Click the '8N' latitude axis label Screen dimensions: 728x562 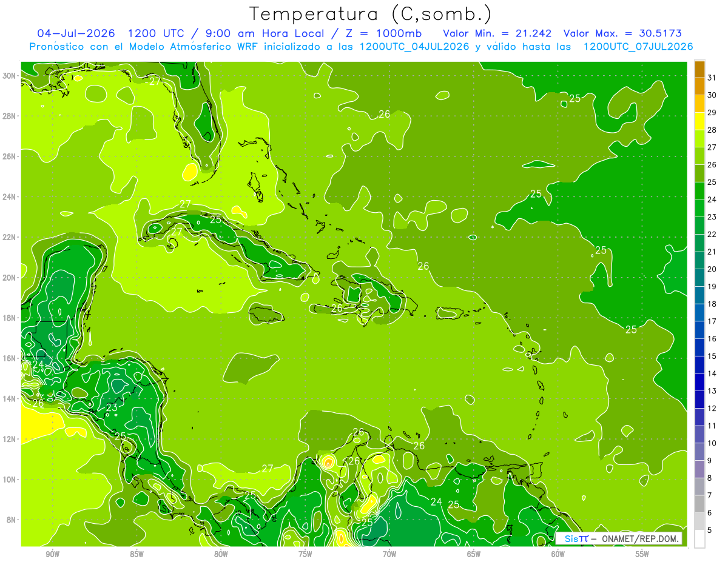tap(12, 520)
